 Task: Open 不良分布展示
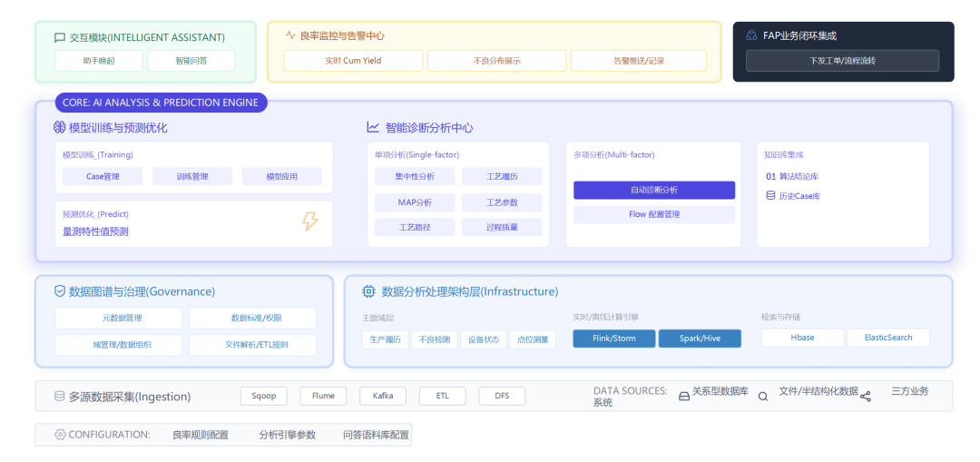pos(497,61)
